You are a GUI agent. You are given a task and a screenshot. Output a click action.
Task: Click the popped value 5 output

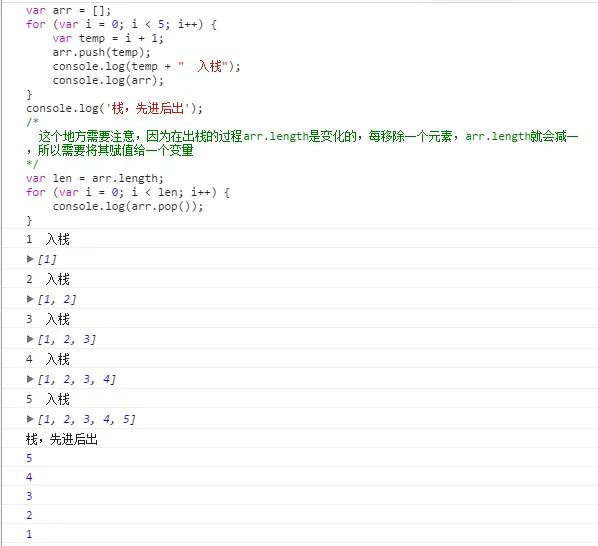pyautogui.click(x=29, y=458)
